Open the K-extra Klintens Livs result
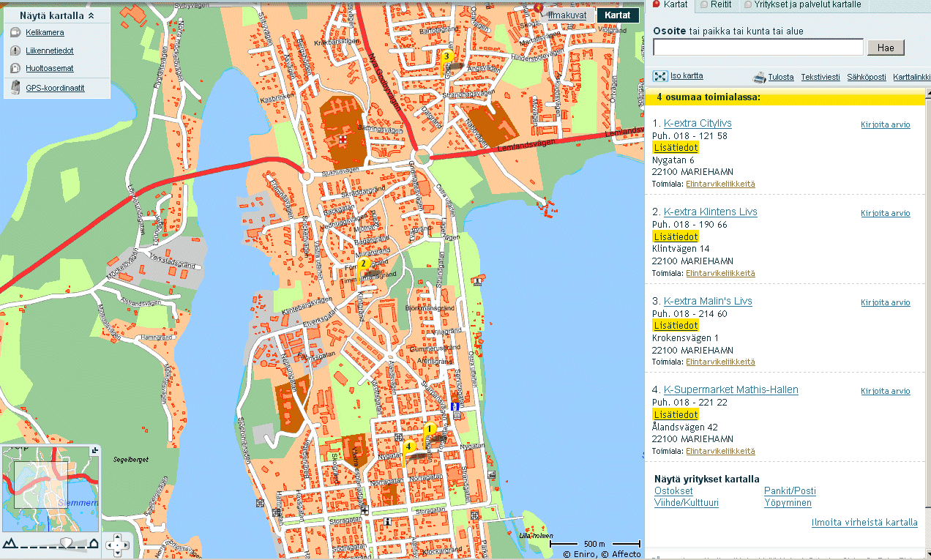Screen dimensions: 931x560 [x=711, y=212]
